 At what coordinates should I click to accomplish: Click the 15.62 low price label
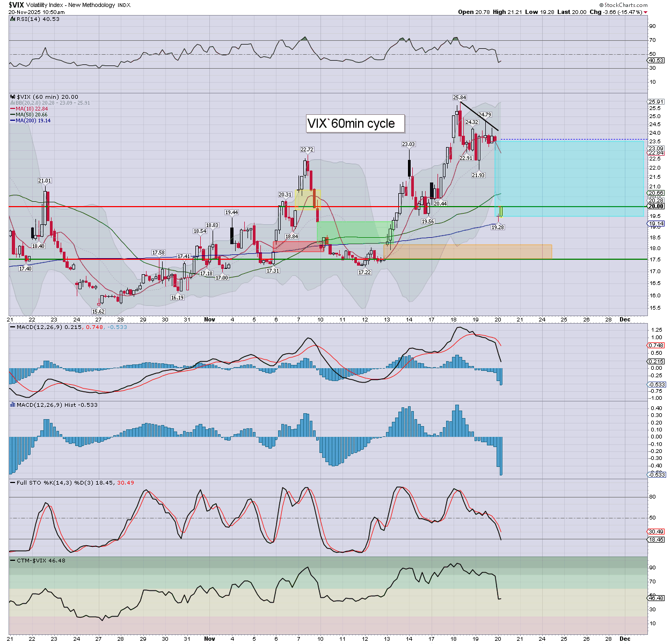[x=98, y=311]
